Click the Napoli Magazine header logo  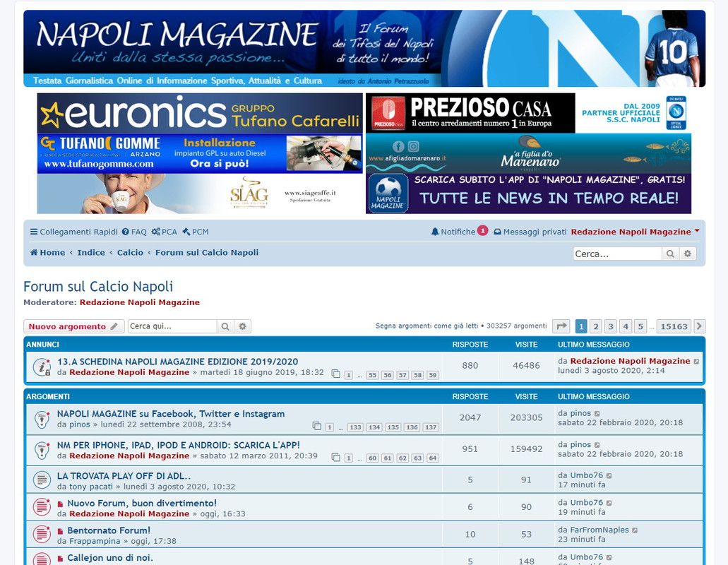pyautogui.click(x=364, y=48)
